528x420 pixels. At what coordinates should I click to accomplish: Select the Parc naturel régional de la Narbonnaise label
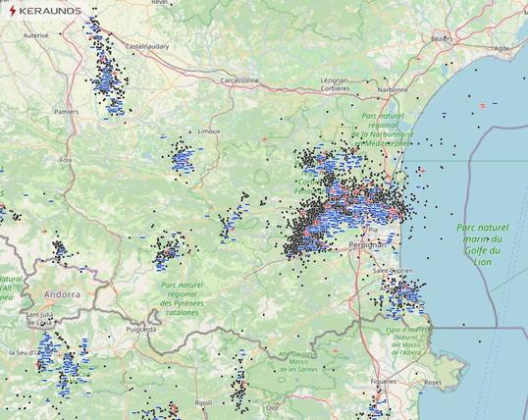click(x=382, y=130)
